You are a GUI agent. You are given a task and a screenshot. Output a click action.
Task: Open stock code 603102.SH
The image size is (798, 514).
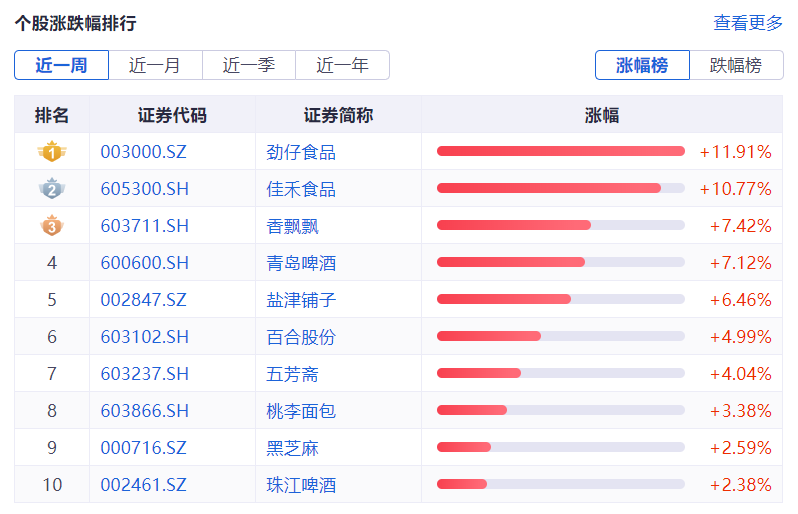click(x=144, y=337)
